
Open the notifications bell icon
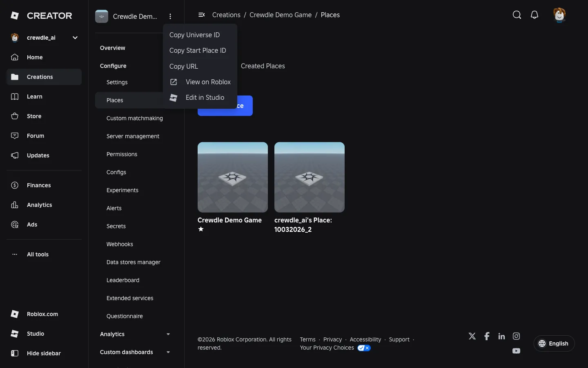click(535, 15)
